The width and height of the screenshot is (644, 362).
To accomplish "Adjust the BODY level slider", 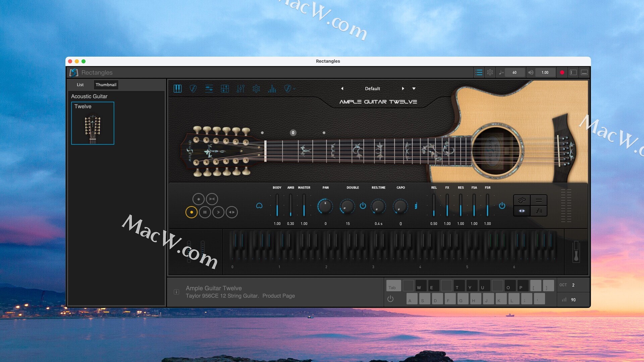I will [277, 205].
